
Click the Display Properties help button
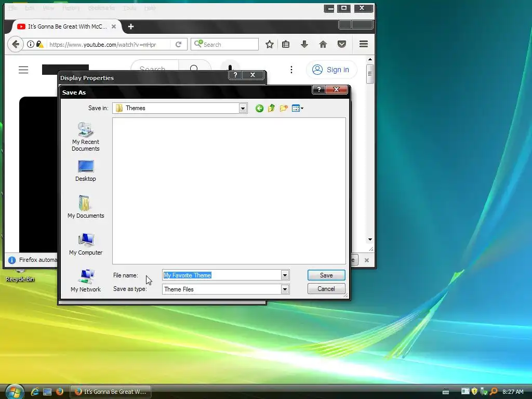point(235,75)
